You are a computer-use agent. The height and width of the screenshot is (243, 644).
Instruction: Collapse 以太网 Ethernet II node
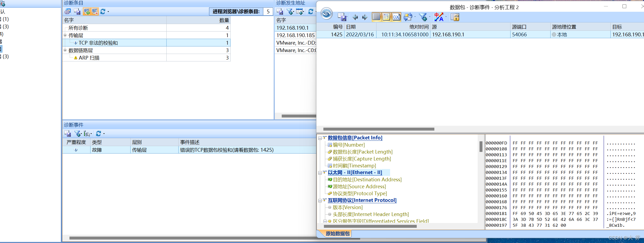tap(320, 173)
